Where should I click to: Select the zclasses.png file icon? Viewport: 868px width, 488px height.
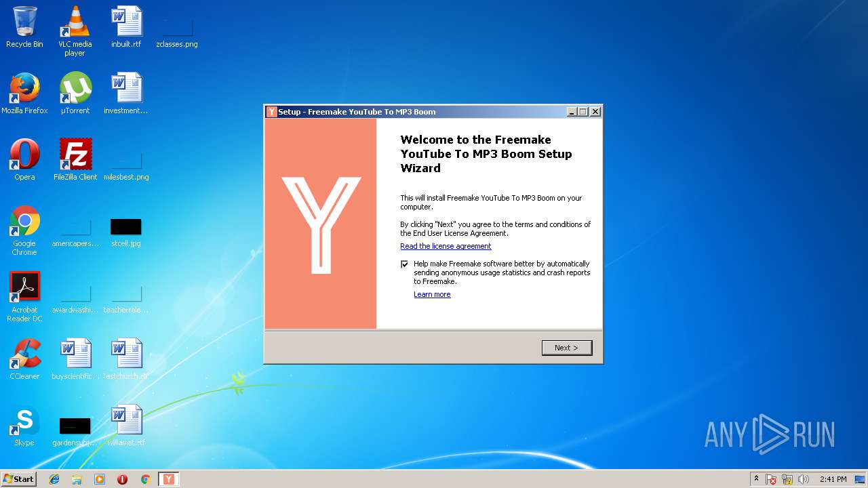coord(177,30)
